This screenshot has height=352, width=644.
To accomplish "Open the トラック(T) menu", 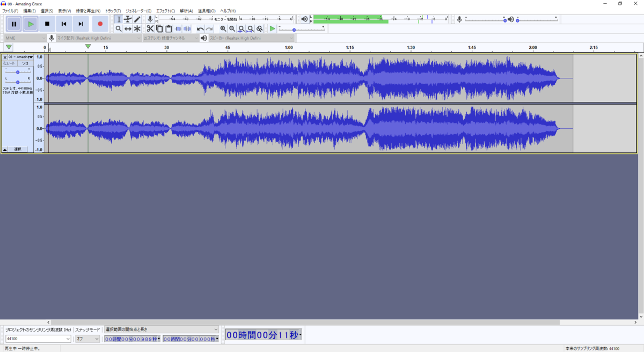I will pos(113,11).
